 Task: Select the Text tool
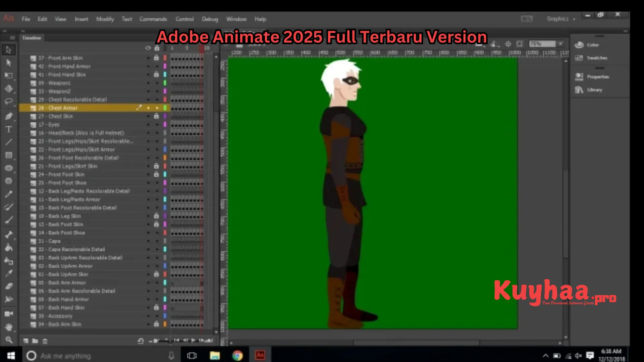point(9,129)
